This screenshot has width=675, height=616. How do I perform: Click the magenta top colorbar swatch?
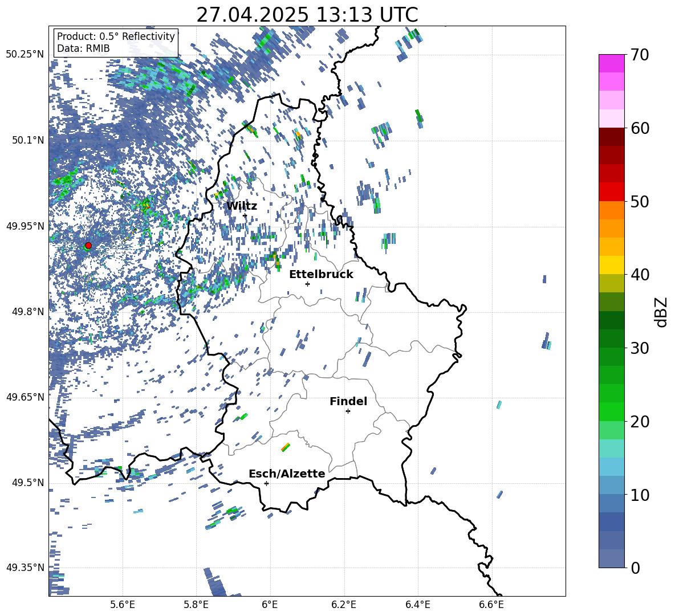[x=611, y=63]
